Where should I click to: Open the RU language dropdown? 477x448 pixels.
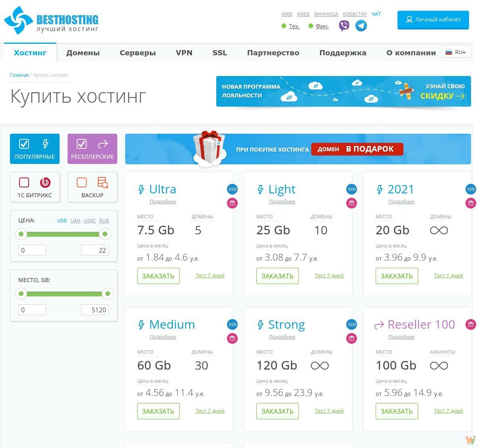tap(456, 52)
